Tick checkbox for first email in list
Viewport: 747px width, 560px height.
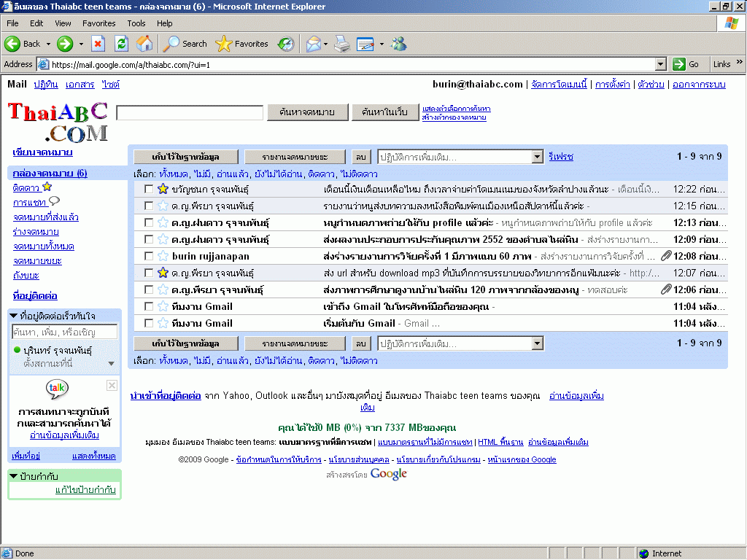pyautogui.click(x=149, y=189)
